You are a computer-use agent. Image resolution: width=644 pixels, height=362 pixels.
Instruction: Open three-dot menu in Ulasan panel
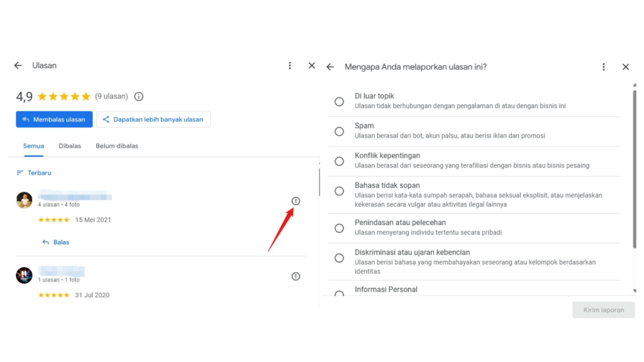[290, 65]
